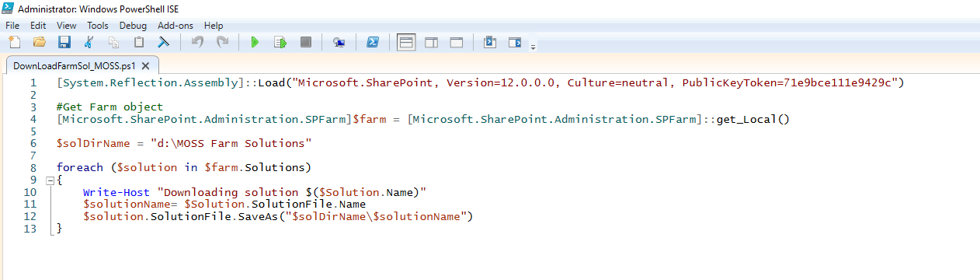The height and width of the screenshot is (280, 980).
Task: Maximize script pane layout icon
Action: point(456,42)
